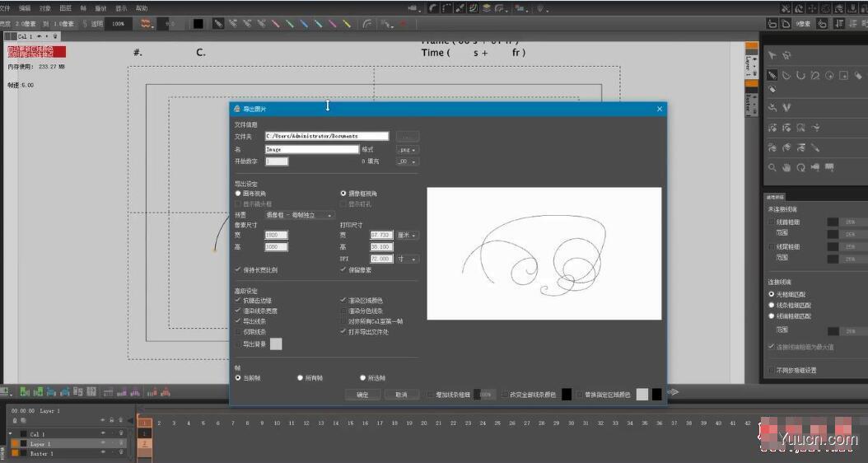Screen dimensions: 868x463
Task: Toggle 保持长宽比例 keep aspect ratio checkbox
Action: (x=238, y=269)
